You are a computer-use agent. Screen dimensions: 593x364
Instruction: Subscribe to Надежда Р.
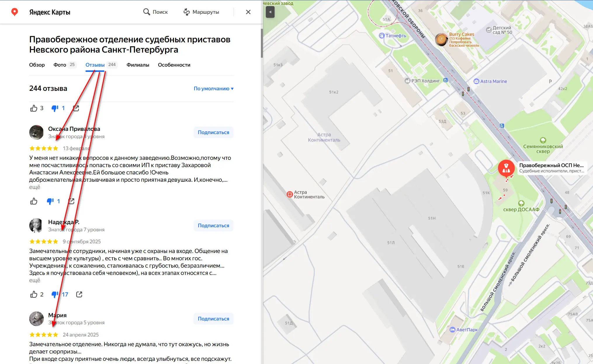pos(214,226)
